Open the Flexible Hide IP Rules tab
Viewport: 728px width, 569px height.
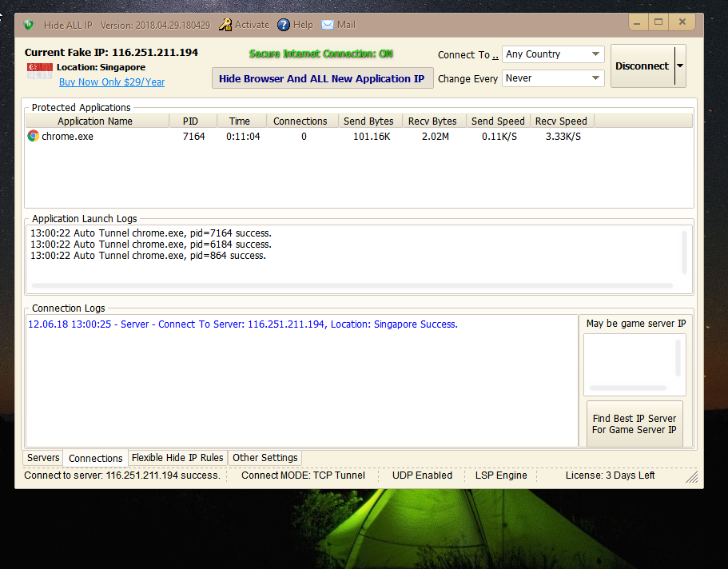pyautogui.click(x=177, y=458)
